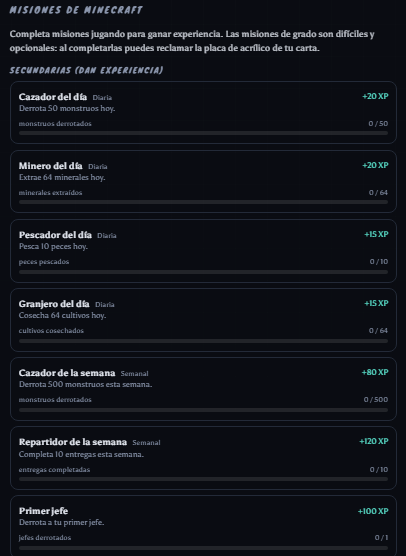Click the +120 XP reward badge

(374, 441)
